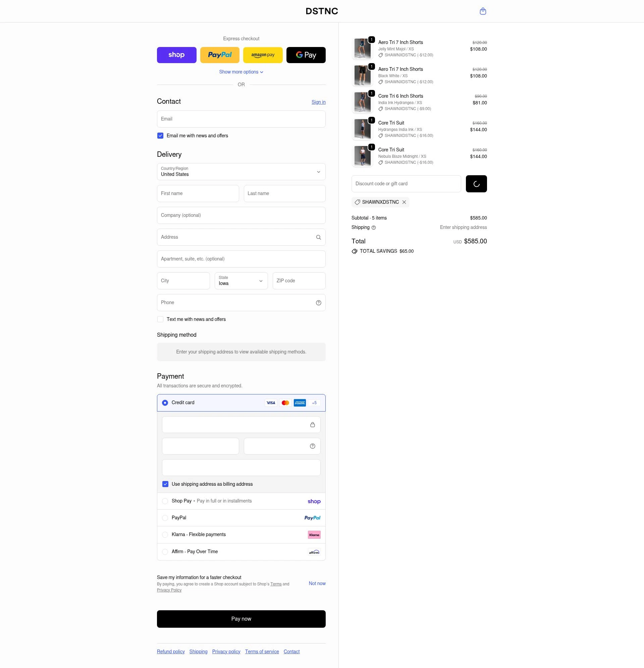644x668 pixels.
Task: Open the Refund policy page
Action: point(170,651)
